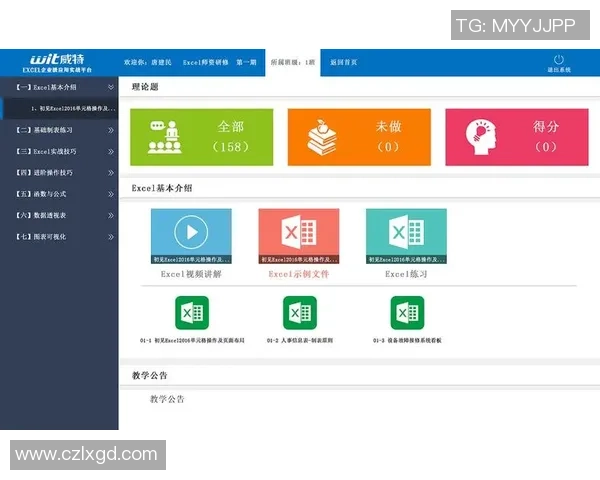Open the teal Excel练习 tile

406,235
